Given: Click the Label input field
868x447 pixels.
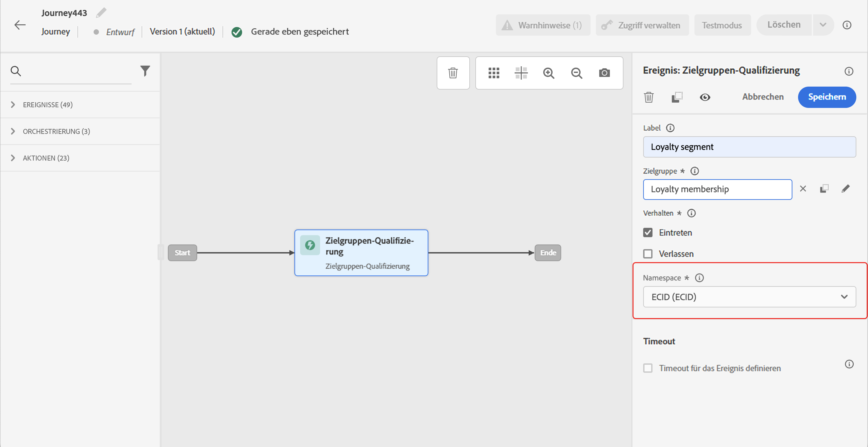Looking at the screenshot, I should [x=749, y=147].
